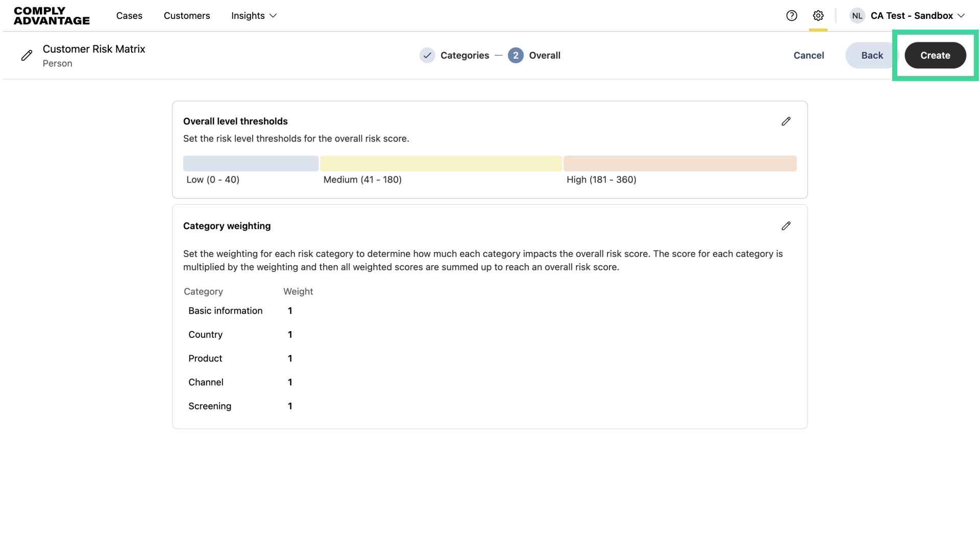Select the Medium threshold yellow bar
The width and height of the screenshot is (980, 551).
click(440, 164)
